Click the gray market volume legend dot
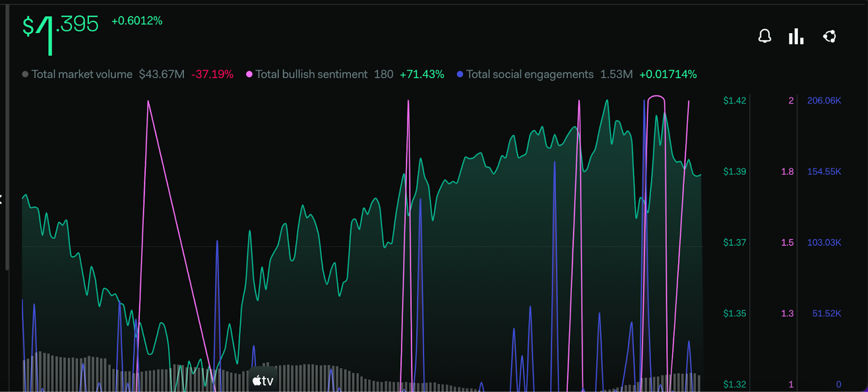 [x=25, y=74]
